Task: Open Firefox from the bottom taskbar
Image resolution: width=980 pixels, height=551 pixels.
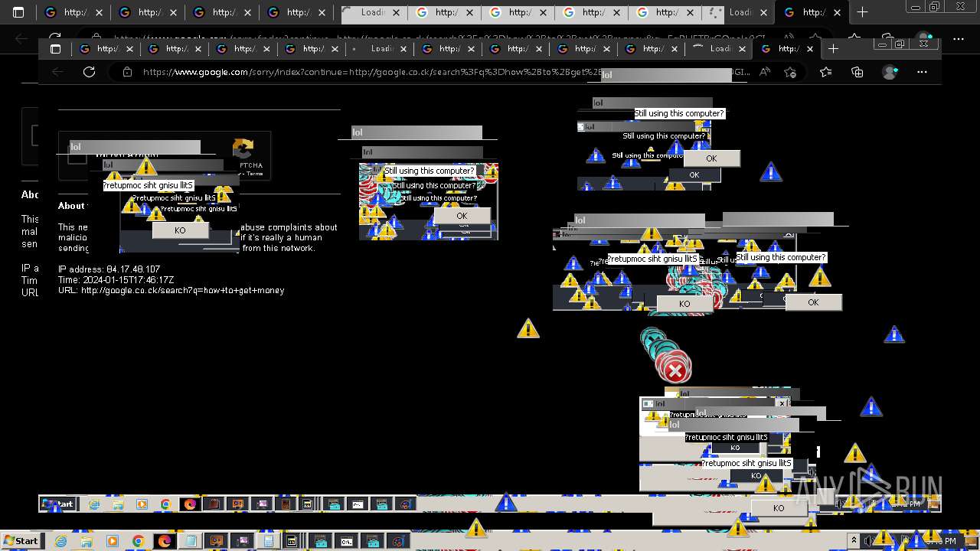Action: (165, 541)
